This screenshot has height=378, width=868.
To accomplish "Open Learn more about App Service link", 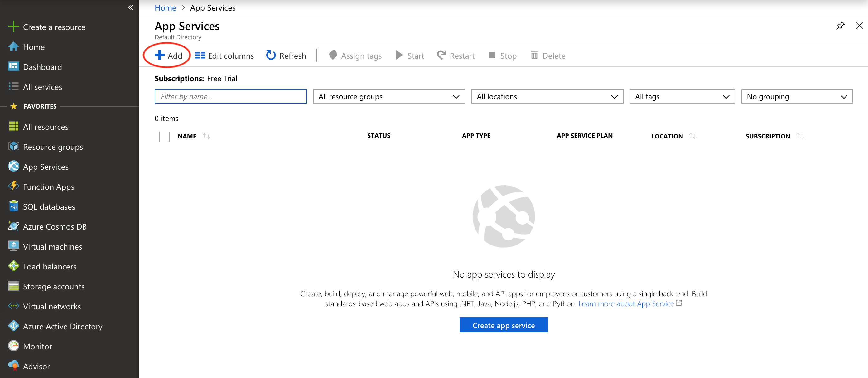I will [626, 303].
